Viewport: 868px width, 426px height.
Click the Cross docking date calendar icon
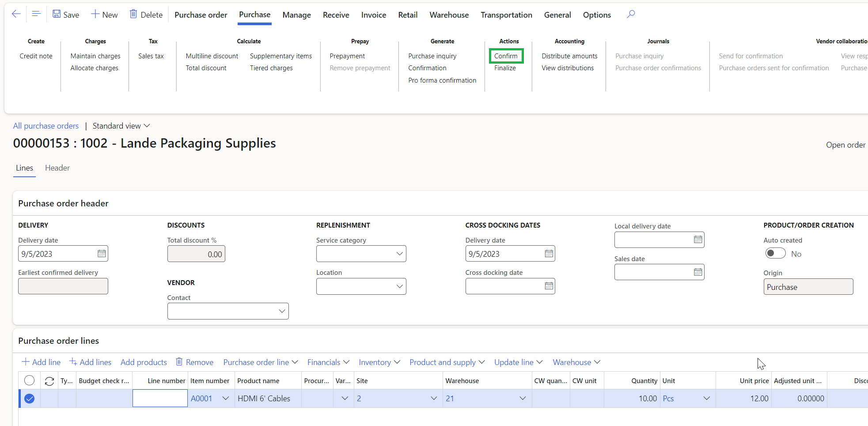[x=548, y=286]
